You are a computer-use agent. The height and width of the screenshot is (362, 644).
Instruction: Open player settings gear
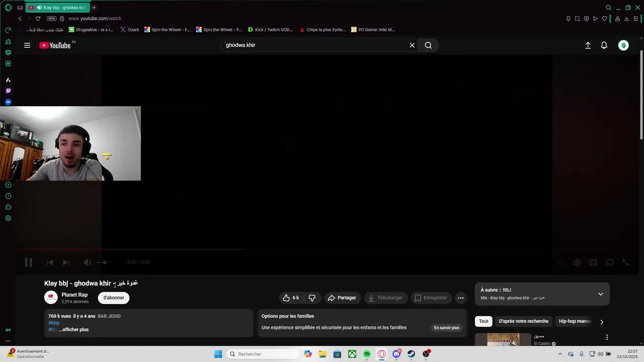pos(577,262)
